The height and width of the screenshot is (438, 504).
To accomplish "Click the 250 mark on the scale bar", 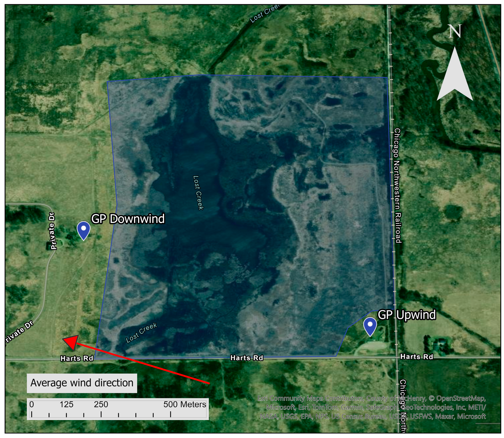I will (x=101, y=404).
